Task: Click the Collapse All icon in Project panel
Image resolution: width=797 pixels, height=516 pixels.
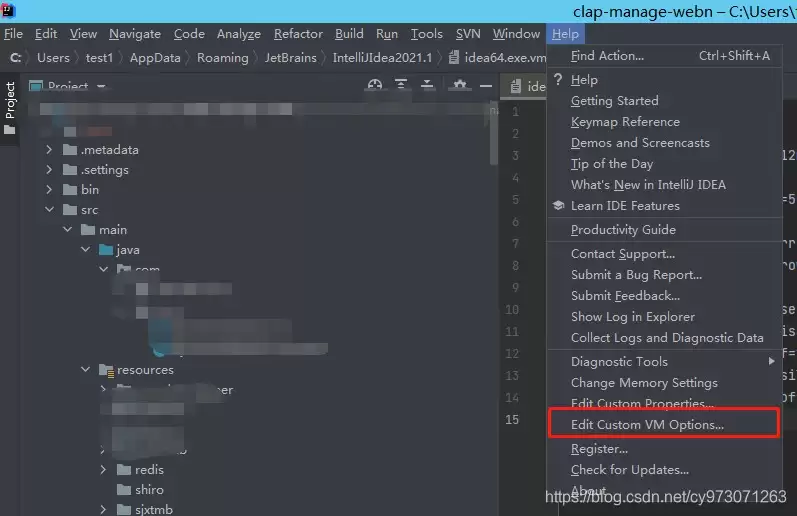Action: pyautogui.click(x=427, y=84)
